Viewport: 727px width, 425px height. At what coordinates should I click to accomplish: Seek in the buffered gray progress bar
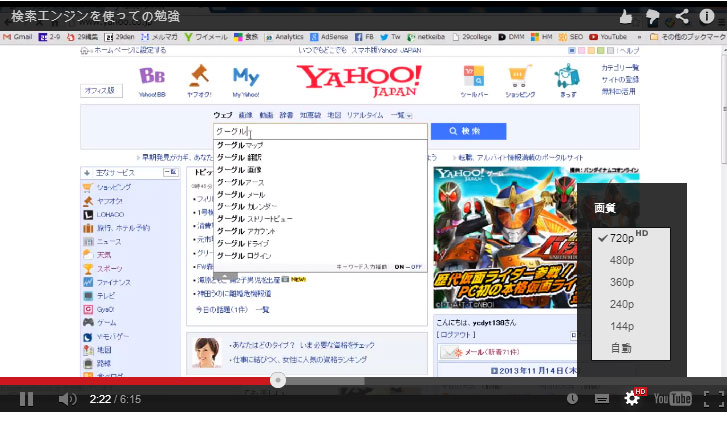(325, 381)
